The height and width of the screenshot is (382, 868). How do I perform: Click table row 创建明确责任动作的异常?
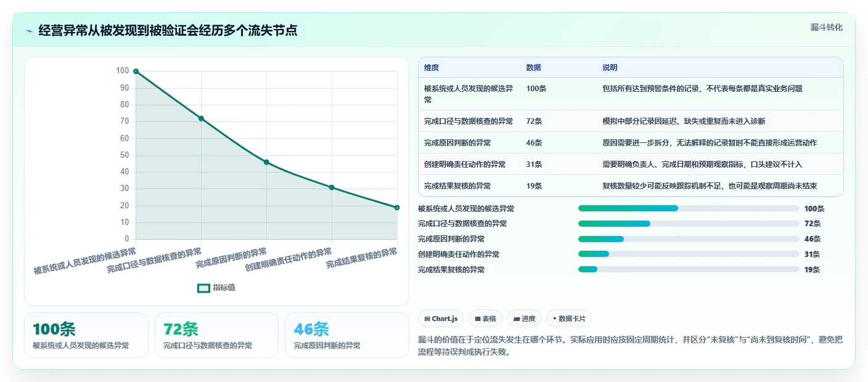tap(631, 165)
